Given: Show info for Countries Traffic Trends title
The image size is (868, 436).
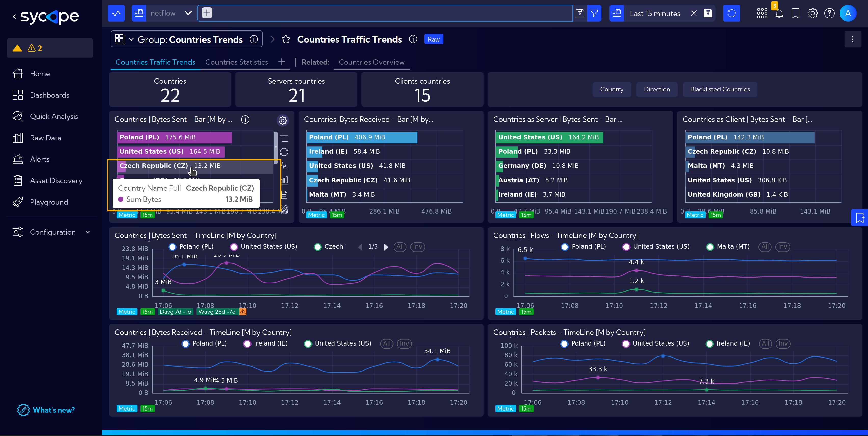Looking at the screenshot, I should pos(413,39).
